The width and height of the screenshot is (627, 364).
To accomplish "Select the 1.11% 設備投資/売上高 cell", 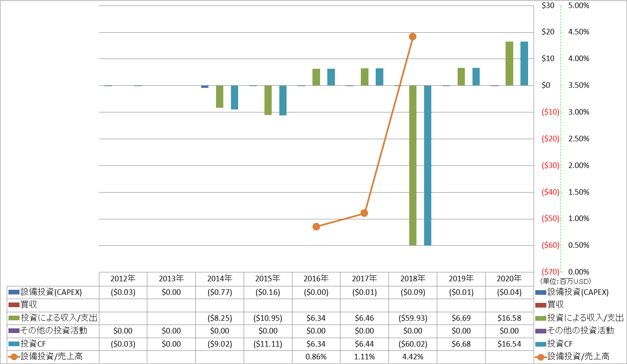I will (x=364, y=357).
